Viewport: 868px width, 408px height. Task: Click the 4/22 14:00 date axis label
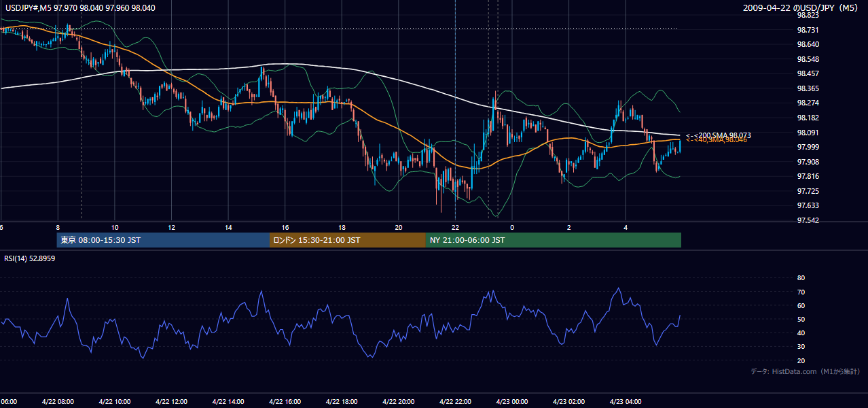pyautogui.click(x=228, y=401)
